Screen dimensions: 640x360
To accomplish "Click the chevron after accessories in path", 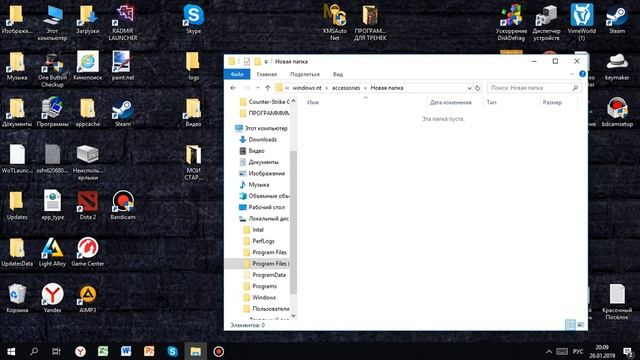I will [x=365, y=88].
